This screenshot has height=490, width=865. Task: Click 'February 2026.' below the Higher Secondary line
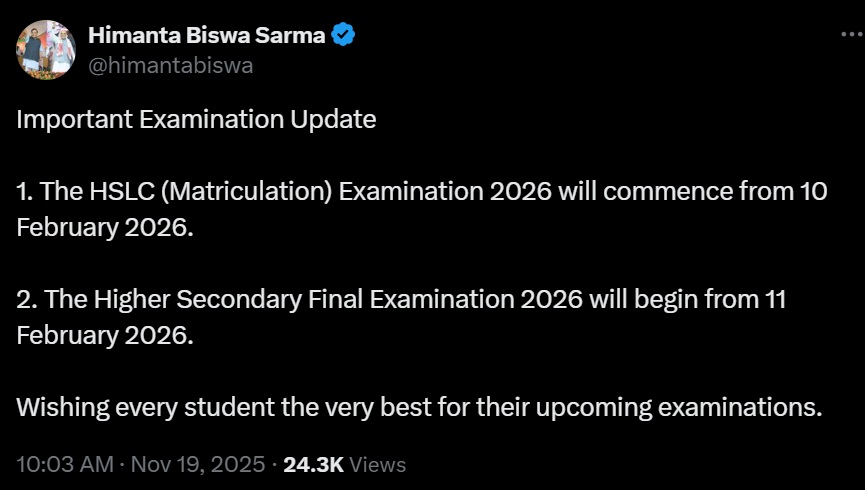click(x=103, y=334)
